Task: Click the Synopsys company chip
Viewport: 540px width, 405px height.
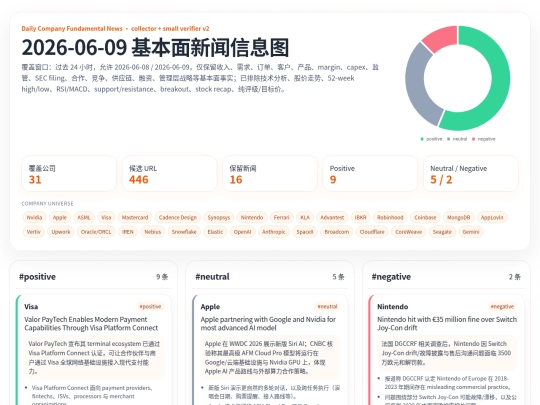Action: 219,217
